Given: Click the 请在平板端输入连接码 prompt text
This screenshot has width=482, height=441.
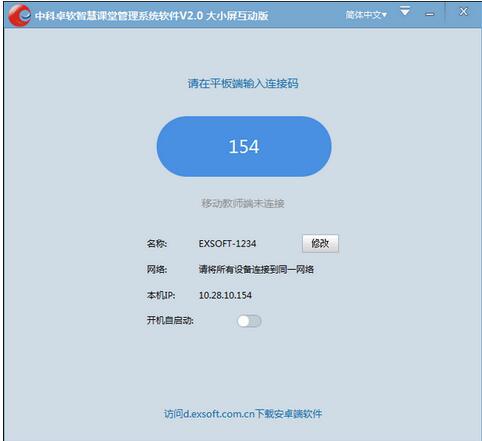Looking at the screenshot, I should pos(243,83).
